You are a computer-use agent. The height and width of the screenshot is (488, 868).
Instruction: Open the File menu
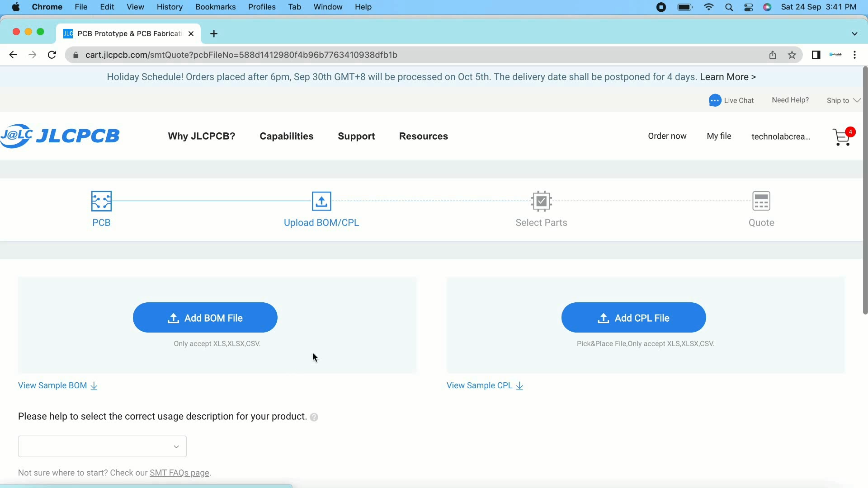click(x=81, y=7)
